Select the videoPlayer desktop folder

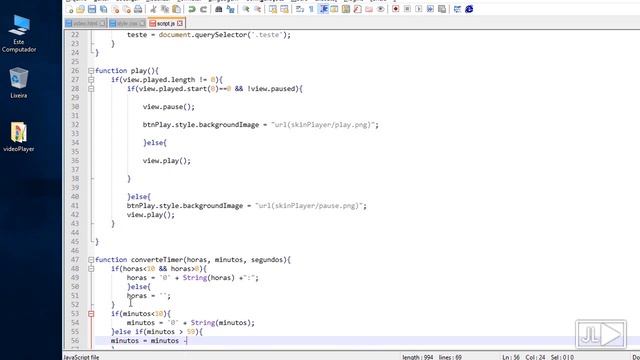tap(19, 137)
